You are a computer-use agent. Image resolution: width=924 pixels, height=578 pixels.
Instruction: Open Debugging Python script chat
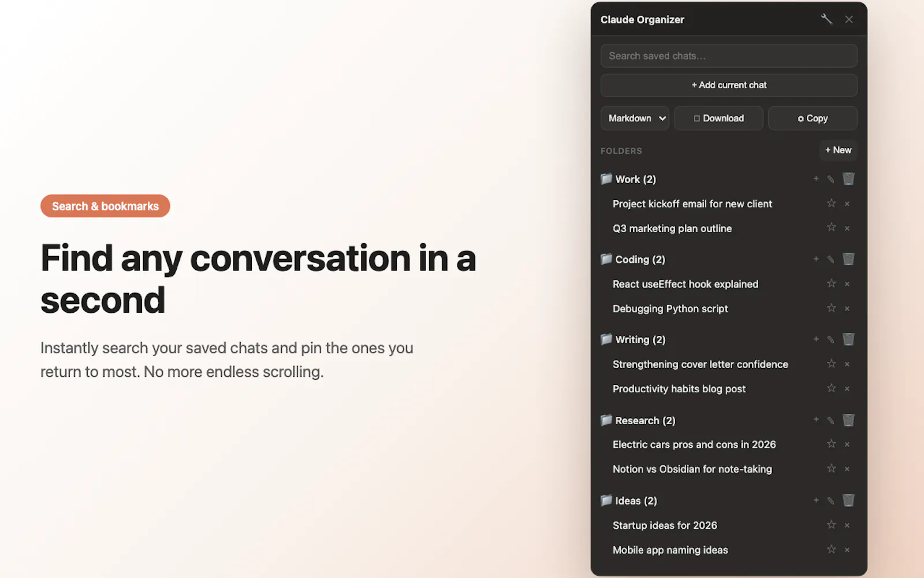pyautogui.click(x=670, y=309)
